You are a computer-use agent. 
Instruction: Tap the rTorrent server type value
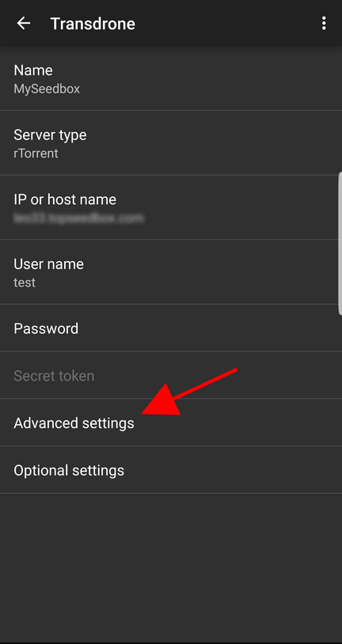[36, 153]
